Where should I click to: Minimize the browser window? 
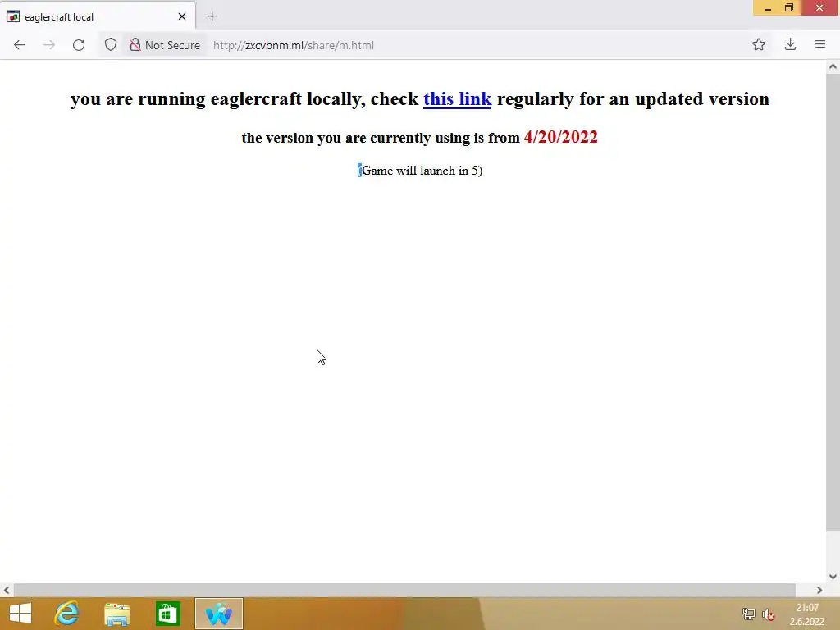(767, 8)
